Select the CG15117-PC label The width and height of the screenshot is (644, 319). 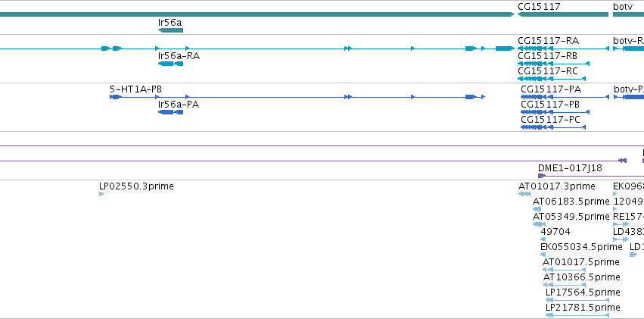click(x=551, y=120)
